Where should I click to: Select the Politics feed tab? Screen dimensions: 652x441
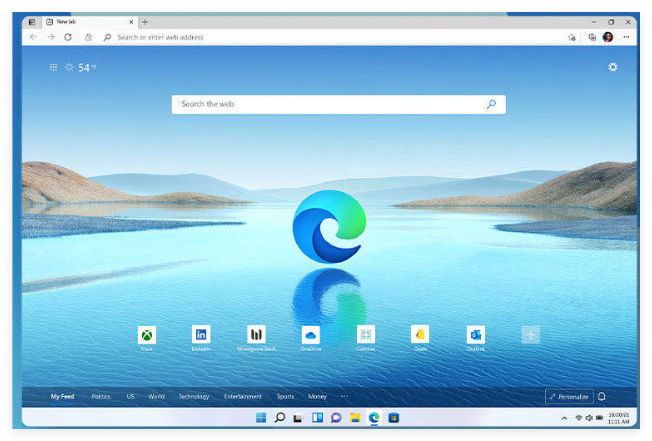(101, 397)
